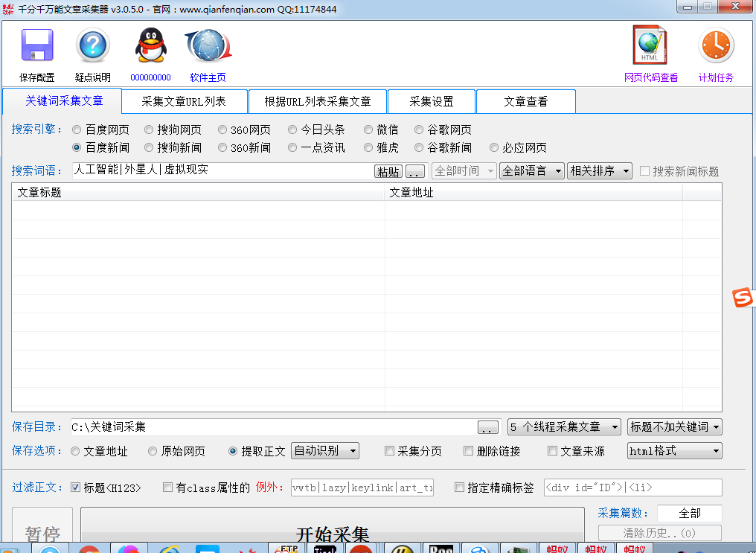Choose 文章地址 save option
The height and width of the screenshot is (553, 756).
(x=74, y=451)
